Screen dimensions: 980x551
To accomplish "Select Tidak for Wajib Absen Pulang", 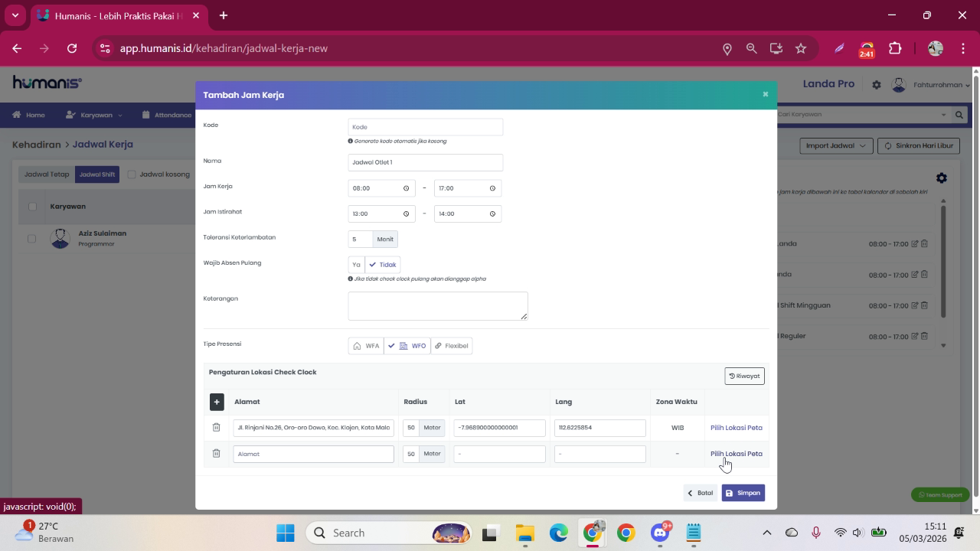I will (383, 265).
